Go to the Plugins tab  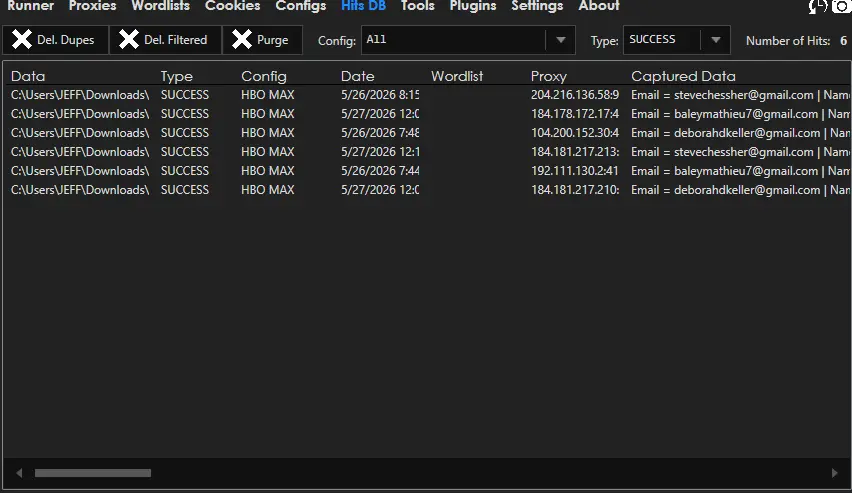(x=473, y=6)
